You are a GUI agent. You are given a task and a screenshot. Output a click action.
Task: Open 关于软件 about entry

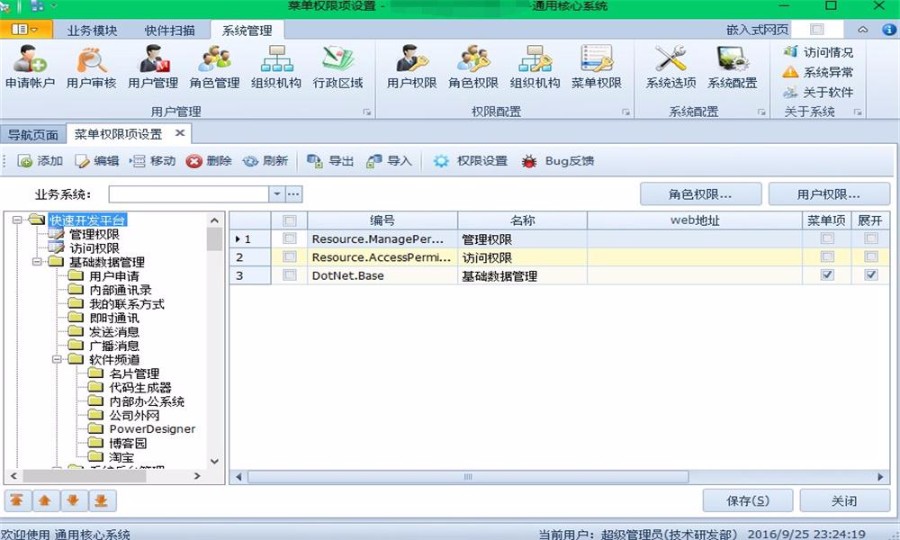[819, 92]
